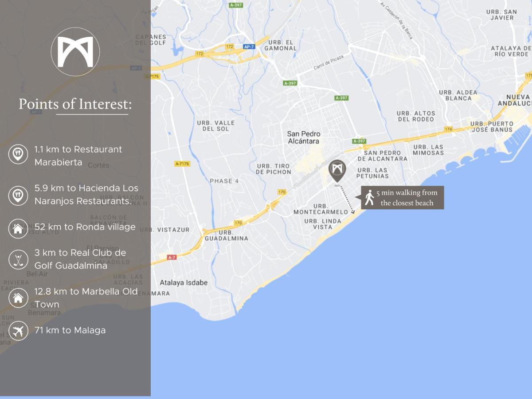Click the Atalaya de Río Verde label
Screen dimensions: 532x399
pos(511,51)
